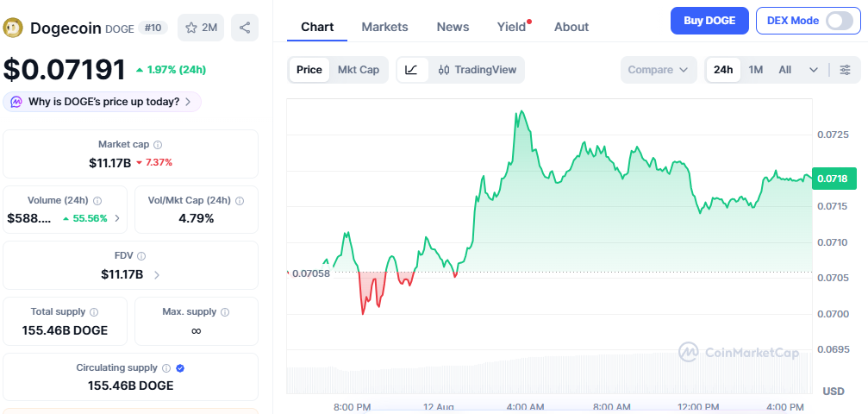Toggle DEX Mode switch
This screenshot has width=868, height=414.
[x=840, y=21]
